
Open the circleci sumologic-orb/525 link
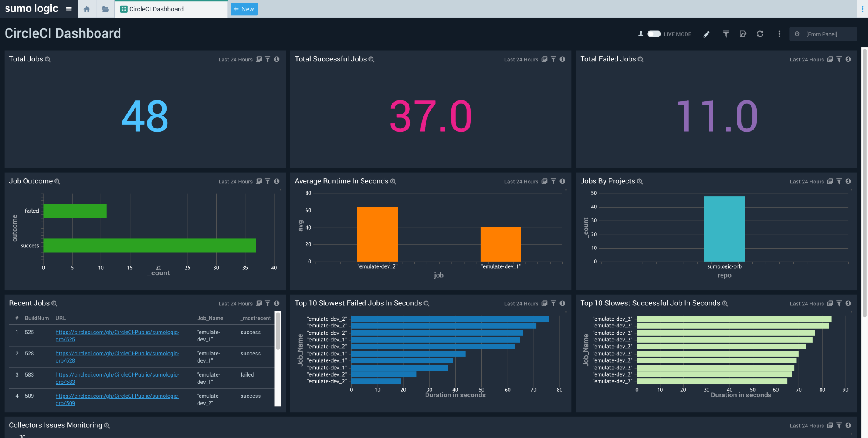(x=117, y=336)
